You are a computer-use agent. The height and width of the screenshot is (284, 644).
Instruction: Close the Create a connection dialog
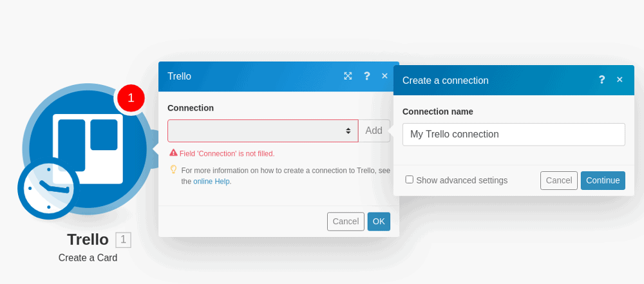pos(620,80)
